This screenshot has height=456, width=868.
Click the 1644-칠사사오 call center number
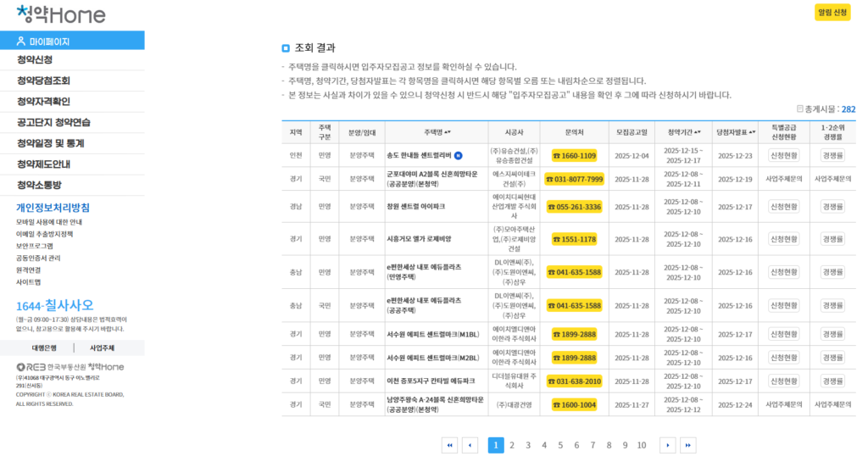coord(55,305)
